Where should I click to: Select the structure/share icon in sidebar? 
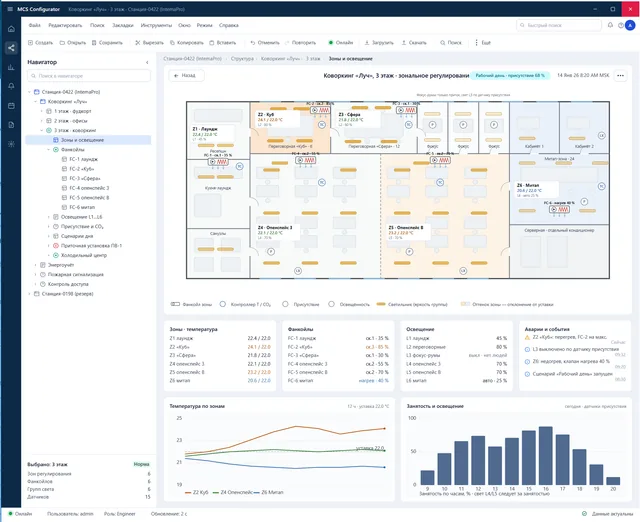point(11,48)
